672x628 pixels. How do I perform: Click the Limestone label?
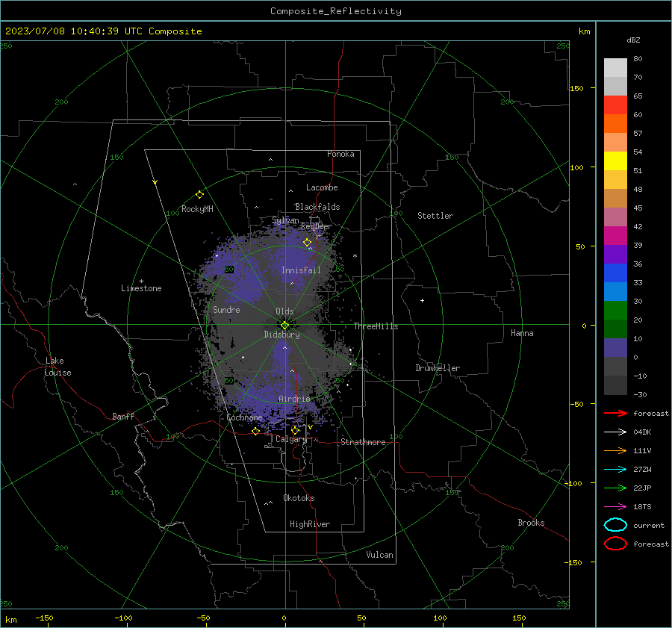point(141,288)
